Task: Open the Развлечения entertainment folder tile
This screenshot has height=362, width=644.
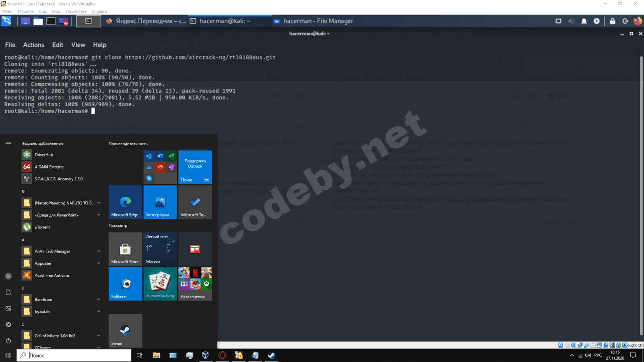Action: (x=195, y=284)
